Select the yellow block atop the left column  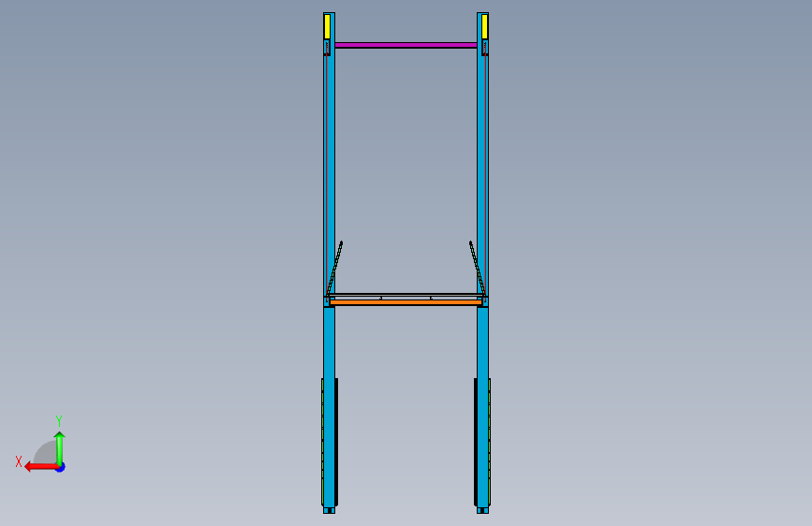coord(327,26)
